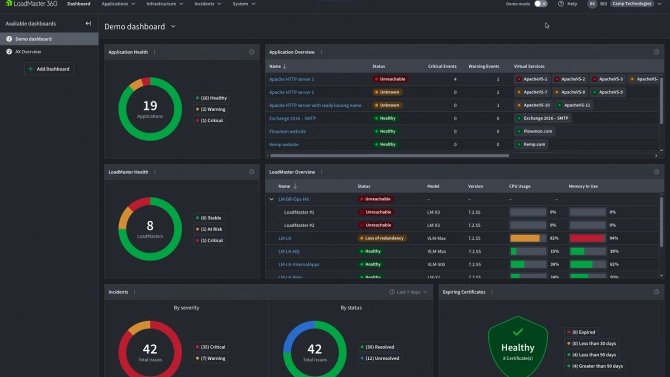Sort Application Overview by Name arrow
The height and width of the screenshot is (377, 670).
pos(285,66)
